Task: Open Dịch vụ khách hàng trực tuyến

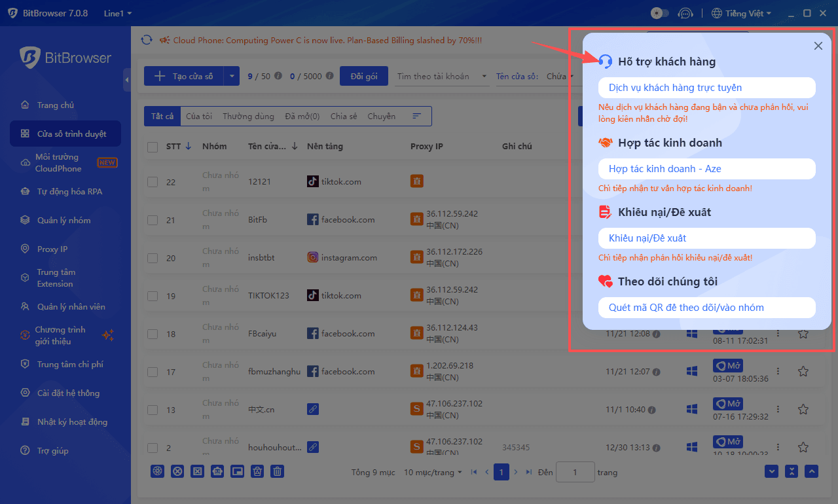Action: [706, 87]
